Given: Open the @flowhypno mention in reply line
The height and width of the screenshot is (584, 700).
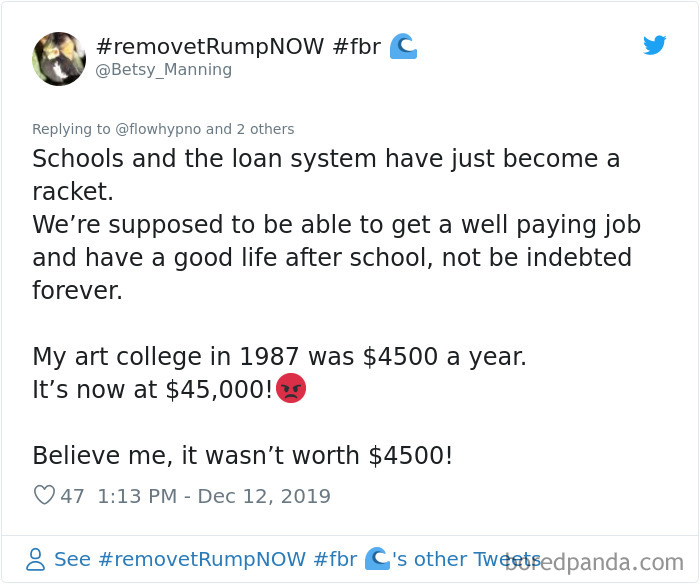Looking at the screenshot, I should (158, 129).
